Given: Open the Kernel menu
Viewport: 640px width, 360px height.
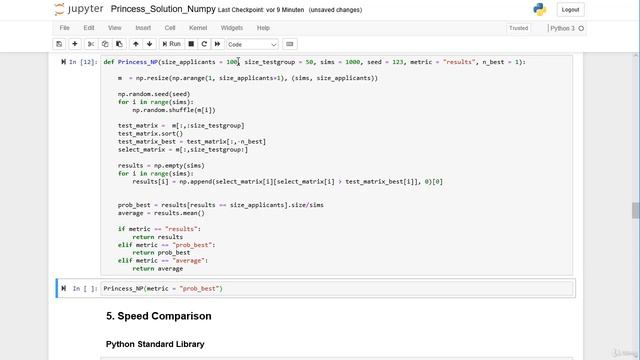Looking at the screenshot, I should click(x=198, y=28).
